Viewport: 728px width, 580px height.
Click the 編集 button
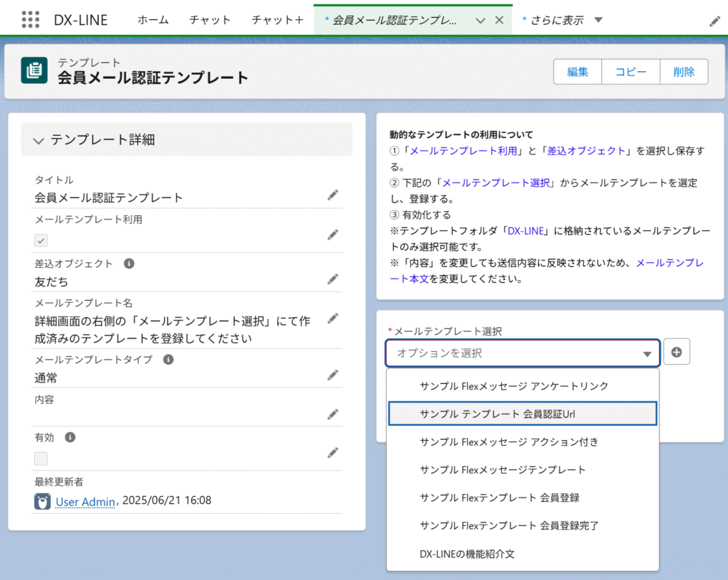[x=577, y=72]
